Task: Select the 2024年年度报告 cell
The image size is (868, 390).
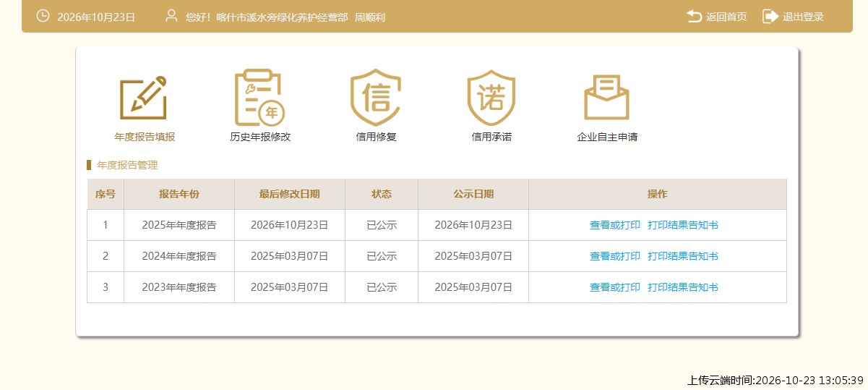Action: (x=179, y=256)
